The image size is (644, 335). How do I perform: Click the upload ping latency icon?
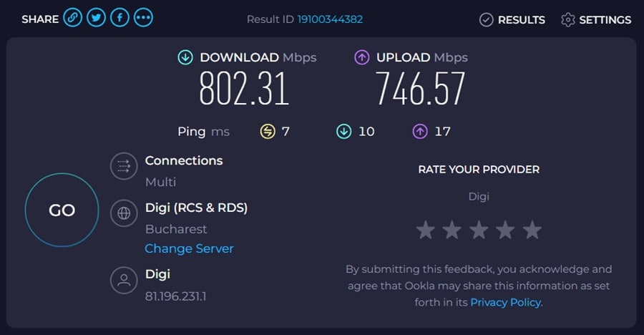(x=420, y=131)
